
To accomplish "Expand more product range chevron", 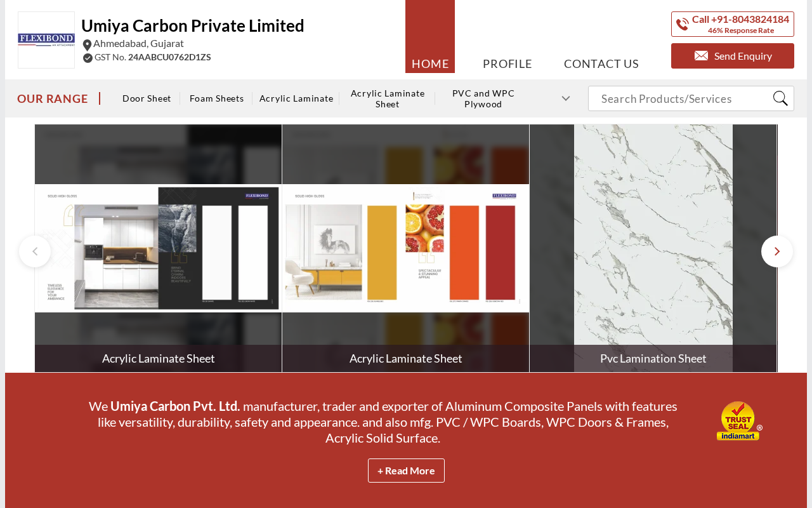I will pyautogui.click(x=566, y=98).
